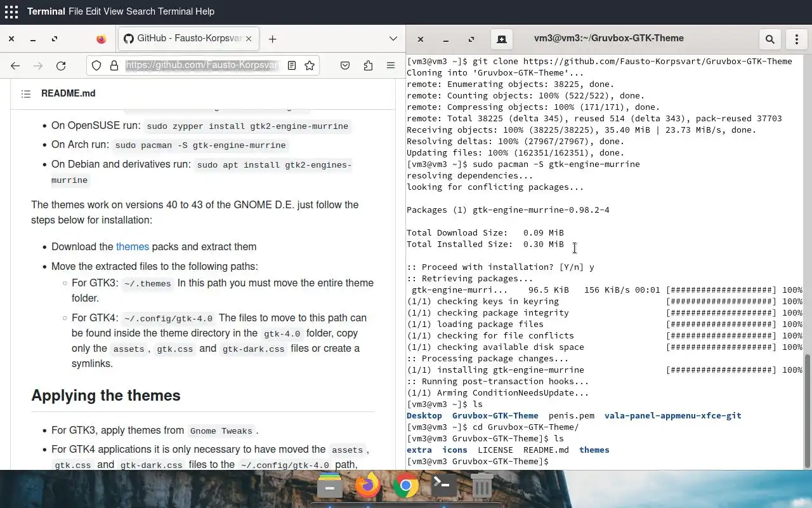The width and height of the screenshot is (812, 508).
Task: Click the terminal vertical scrollbar thumb
Action: pyautogui.click(x=808, y=411)
